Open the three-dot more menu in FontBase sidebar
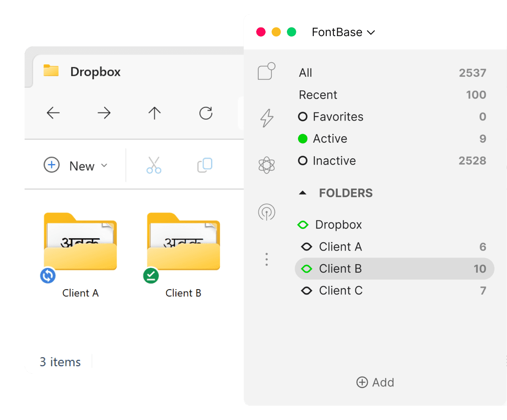 click(x=267, y=259)
